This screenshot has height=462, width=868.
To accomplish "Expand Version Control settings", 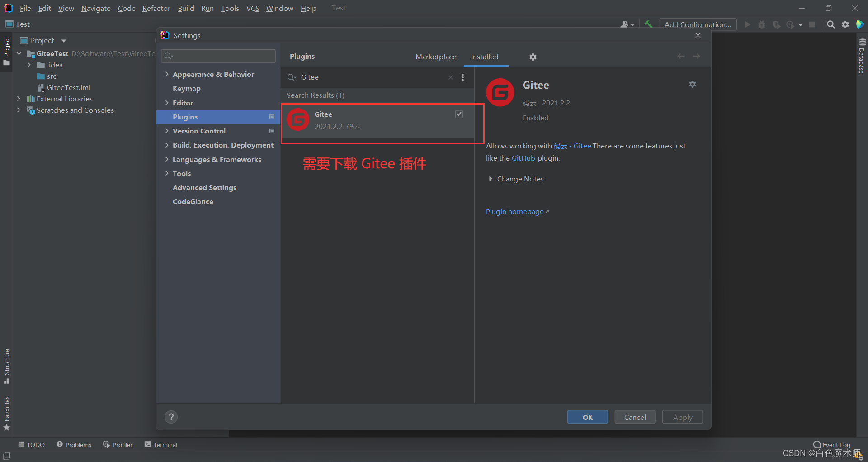I will click(167, 131).
